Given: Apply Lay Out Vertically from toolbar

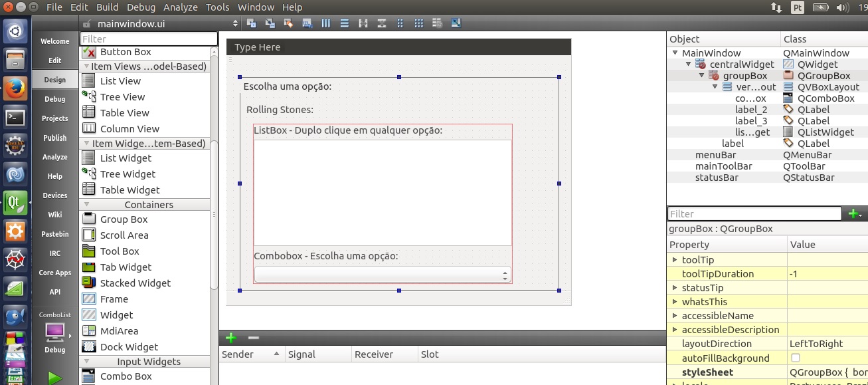Looking at the screenshot, I should [x=344, y=23].
